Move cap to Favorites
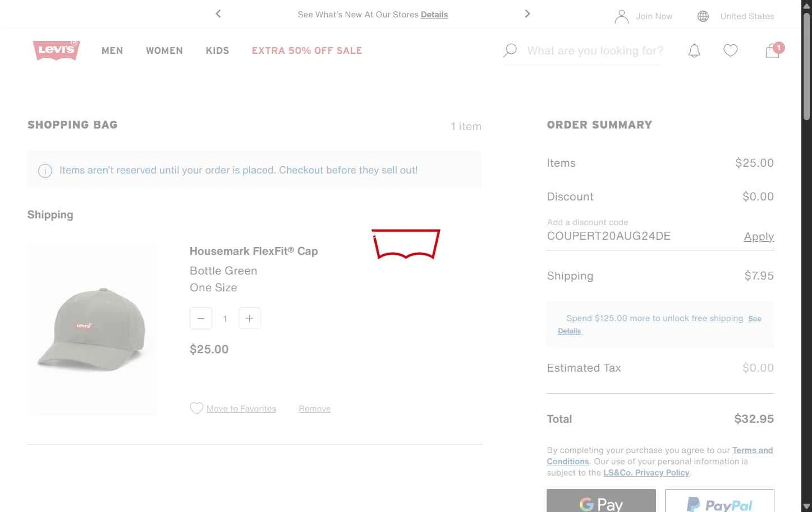The height and width of the screenshot is (512, 812). [241, 409]
